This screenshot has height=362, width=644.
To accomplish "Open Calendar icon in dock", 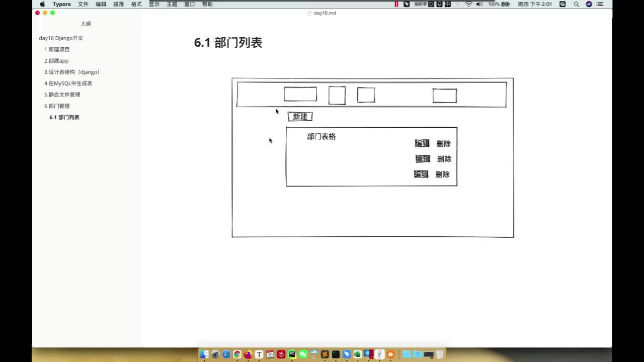I will [270, 354].
